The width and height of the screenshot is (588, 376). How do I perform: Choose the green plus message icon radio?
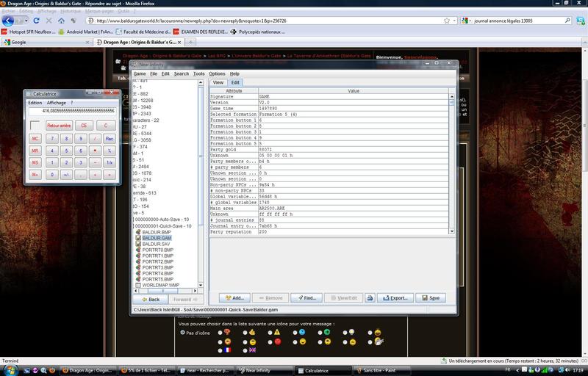click(320, 332)
